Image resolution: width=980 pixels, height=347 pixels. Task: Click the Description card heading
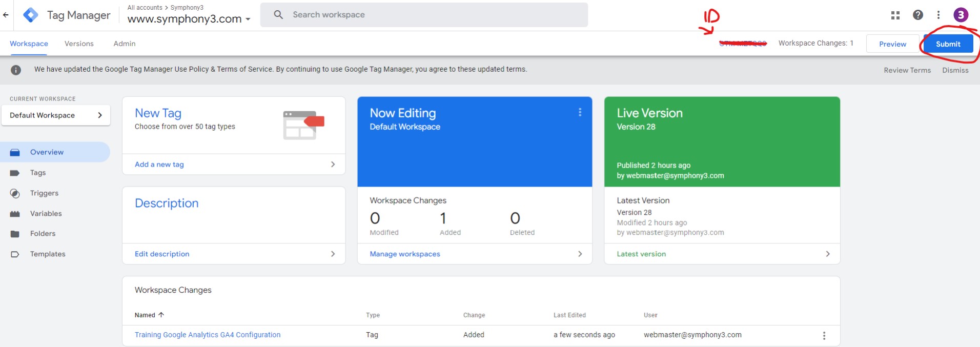[167, 203]
